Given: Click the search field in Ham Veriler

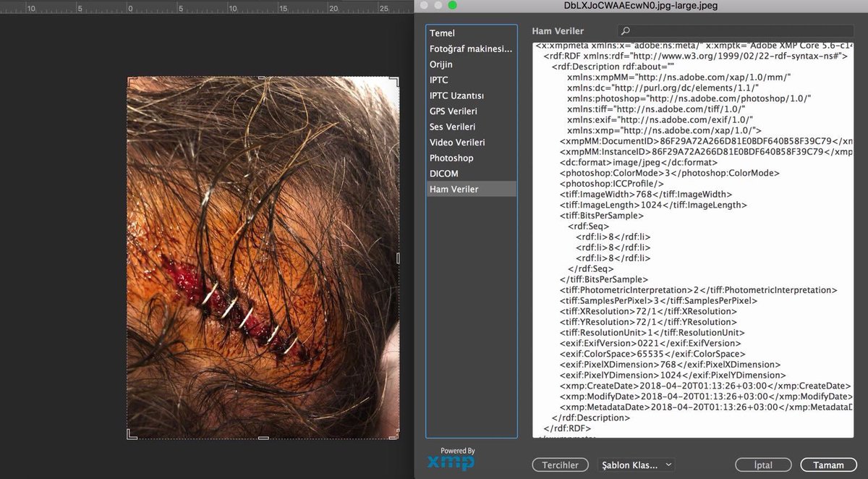Looking at the screenshot, I should [735, 31].
